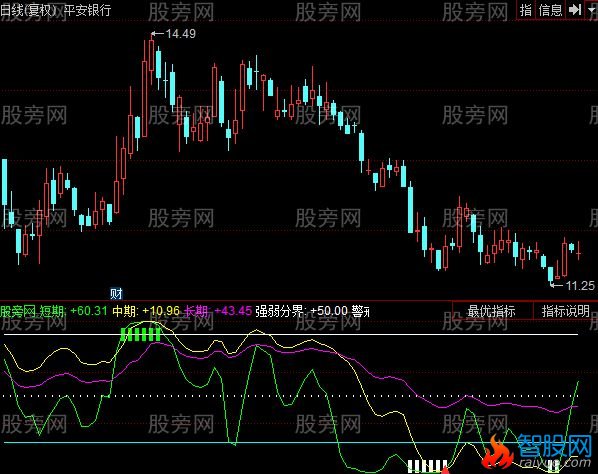Select the 14.49 high price label
This screenshot has height=474, width=598.
[181, 34]
